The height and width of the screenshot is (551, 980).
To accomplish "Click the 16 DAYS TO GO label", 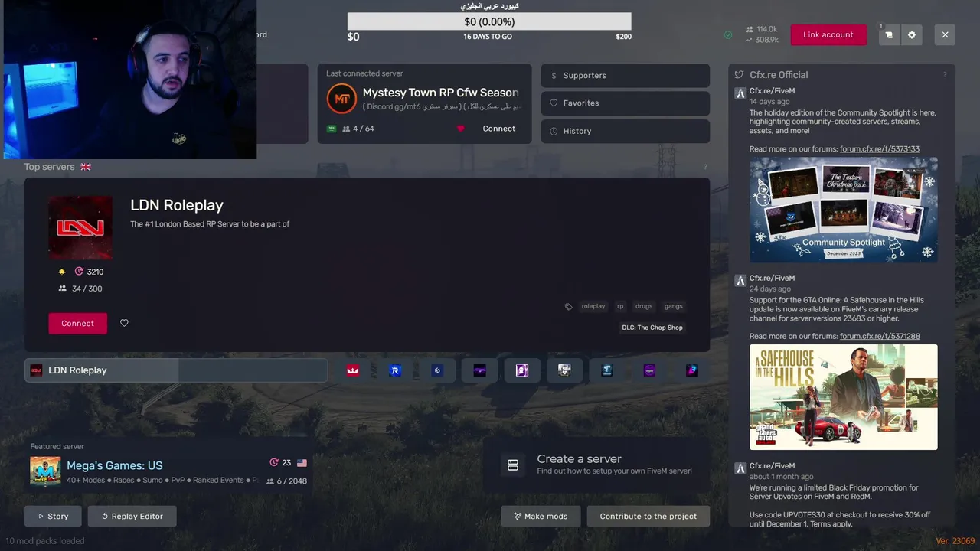I will [x=488, y=37].
